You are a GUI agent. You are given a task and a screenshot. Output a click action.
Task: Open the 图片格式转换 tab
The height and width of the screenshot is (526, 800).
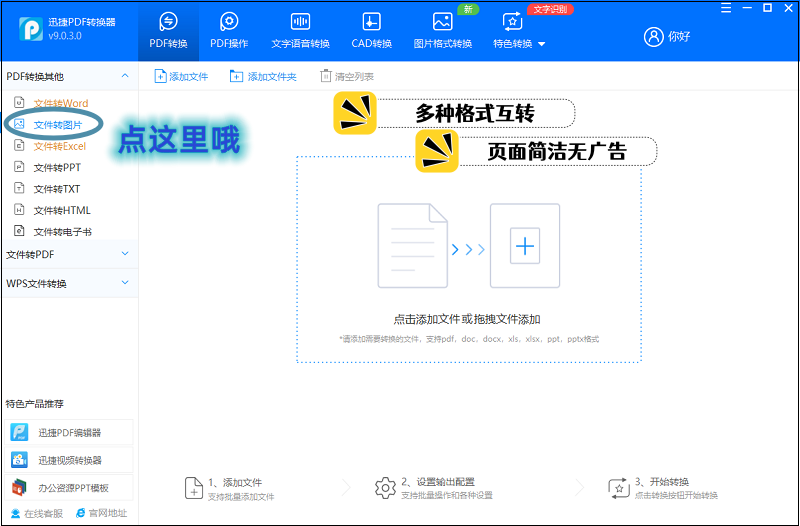(x=442, y=31)
